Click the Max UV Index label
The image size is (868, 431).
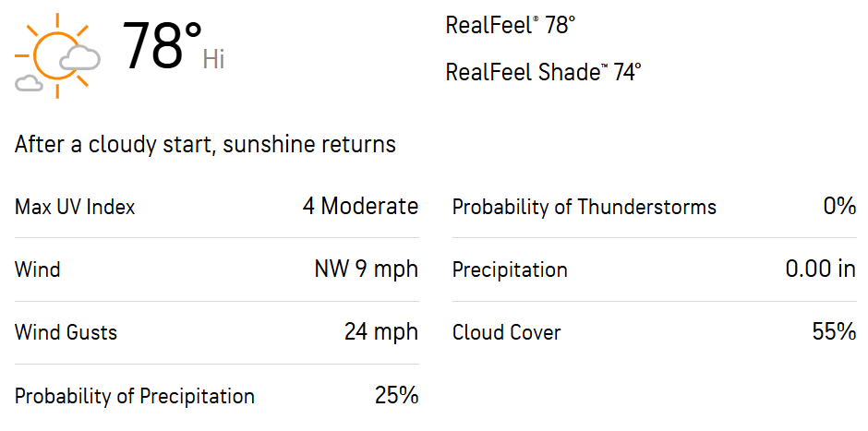(x=75, y=208)
